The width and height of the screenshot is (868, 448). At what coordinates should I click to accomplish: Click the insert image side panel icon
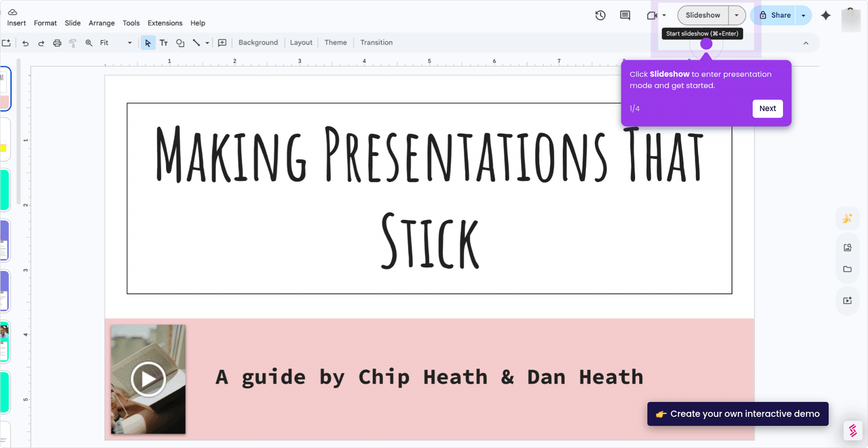coord(848,247)
